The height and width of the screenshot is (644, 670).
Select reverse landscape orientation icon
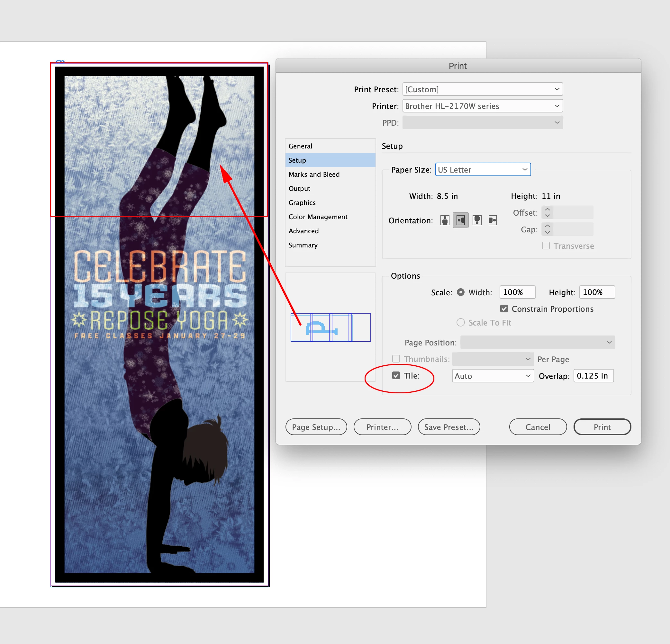pos(493,220)
